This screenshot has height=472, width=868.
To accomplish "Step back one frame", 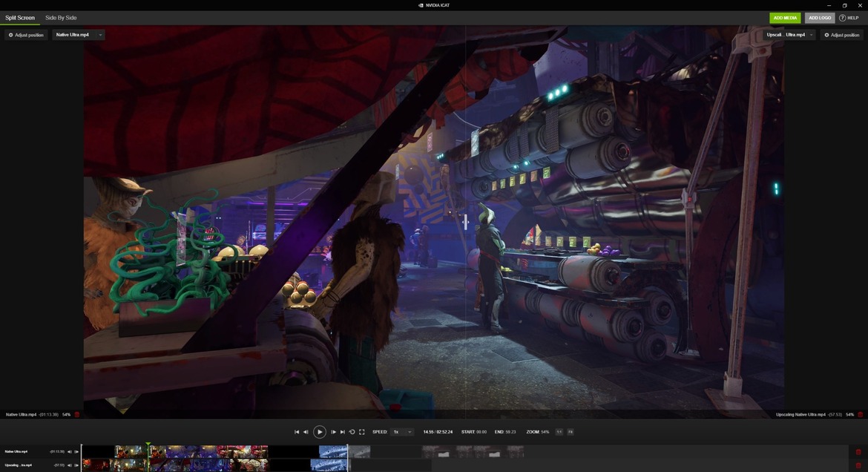I will coord(306,432).
